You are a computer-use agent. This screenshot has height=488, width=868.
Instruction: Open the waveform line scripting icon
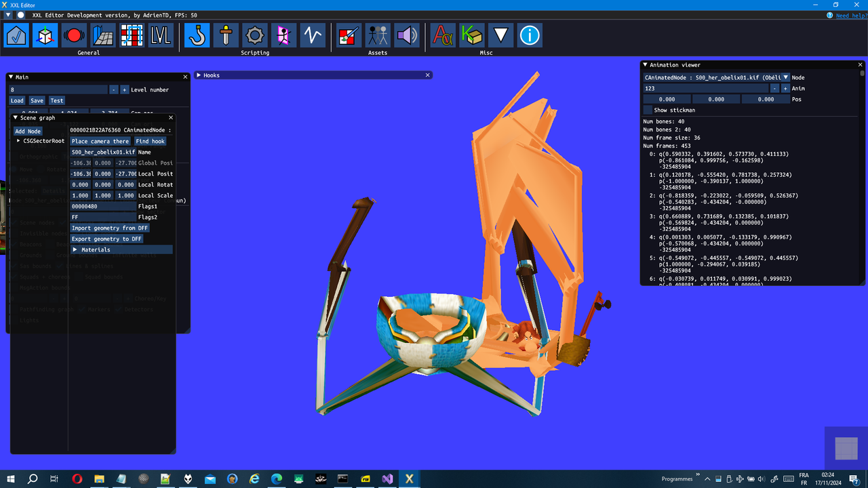point(313,35)
